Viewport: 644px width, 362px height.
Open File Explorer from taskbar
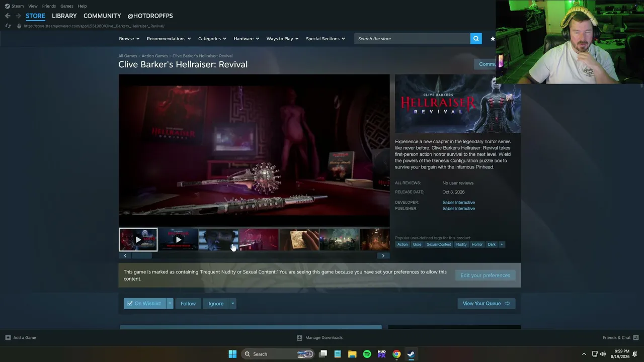tap(352, 354)
